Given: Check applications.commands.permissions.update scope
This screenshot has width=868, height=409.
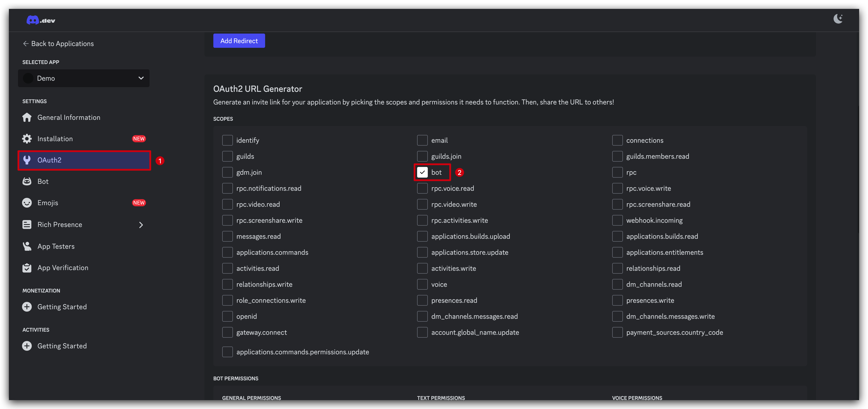Looking at the screenshot, I should coord(228,352).
